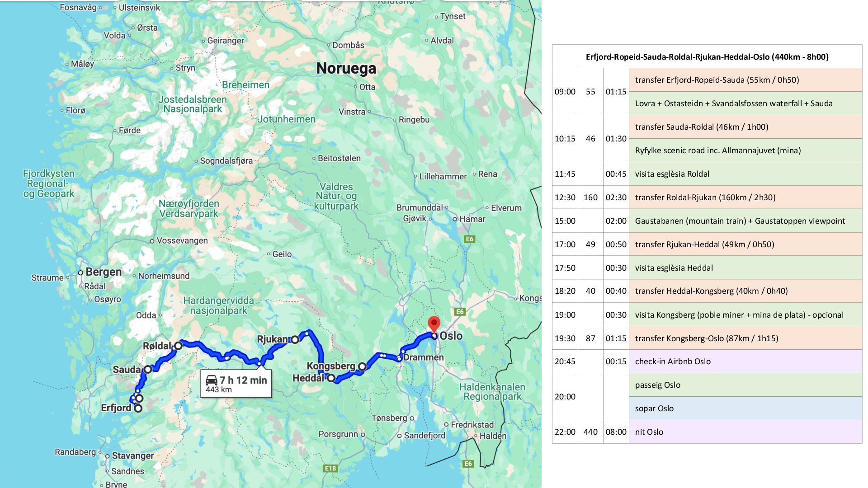Click the car icon in route tooltip
Image resolution: width=868 pixels, height=488 pixels.
point(211,380)
